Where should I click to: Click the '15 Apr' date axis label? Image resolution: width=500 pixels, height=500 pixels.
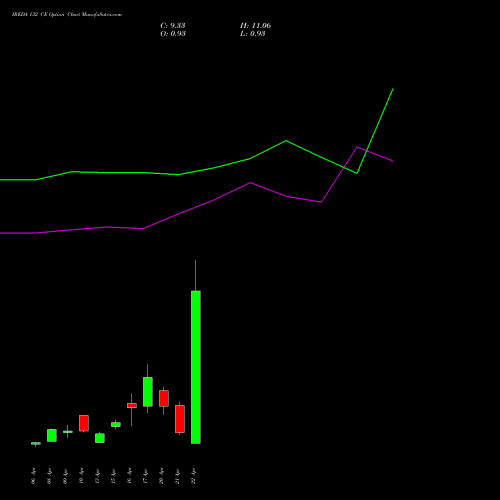pyautogui.click(x=113, y=476)
